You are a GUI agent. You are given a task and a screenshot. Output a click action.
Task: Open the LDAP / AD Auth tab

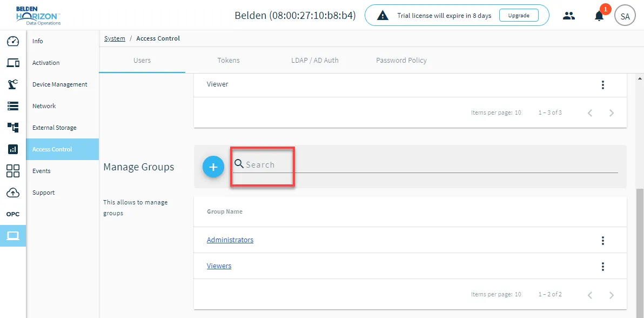click(x=314, y=60)
